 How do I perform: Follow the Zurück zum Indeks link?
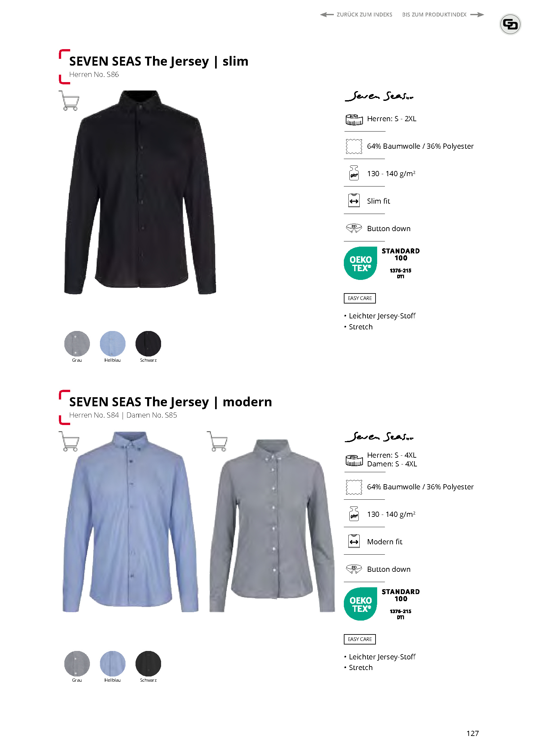coord(364,15)
